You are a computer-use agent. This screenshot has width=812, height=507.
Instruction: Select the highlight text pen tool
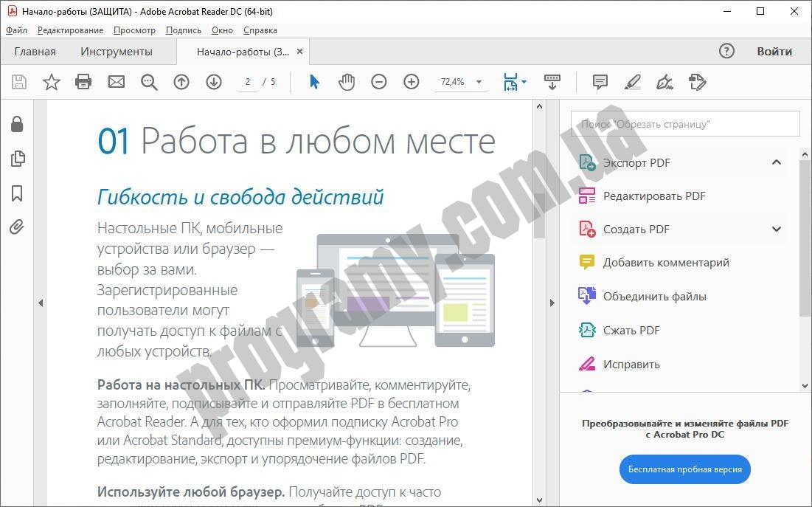tap(632, 82)
